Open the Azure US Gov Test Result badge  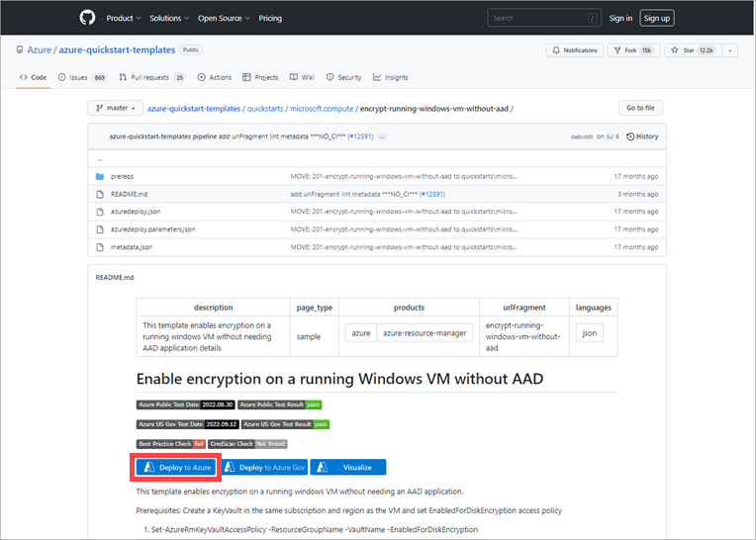pos(285,424)
